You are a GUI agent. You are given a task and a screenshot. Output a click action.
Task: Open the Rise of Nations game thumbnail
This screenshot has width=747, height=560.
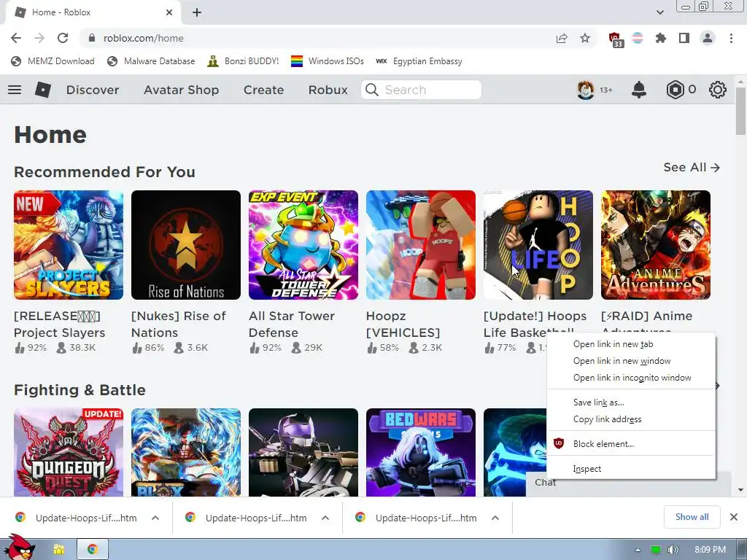(x=186, y=245)
